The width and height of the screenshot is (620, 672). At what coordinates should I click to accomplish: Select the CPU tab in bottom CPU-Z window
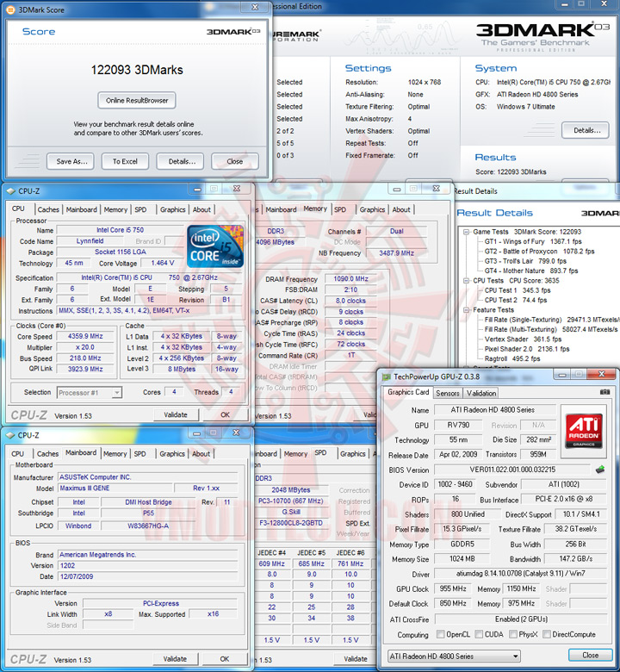click(17, 454)
